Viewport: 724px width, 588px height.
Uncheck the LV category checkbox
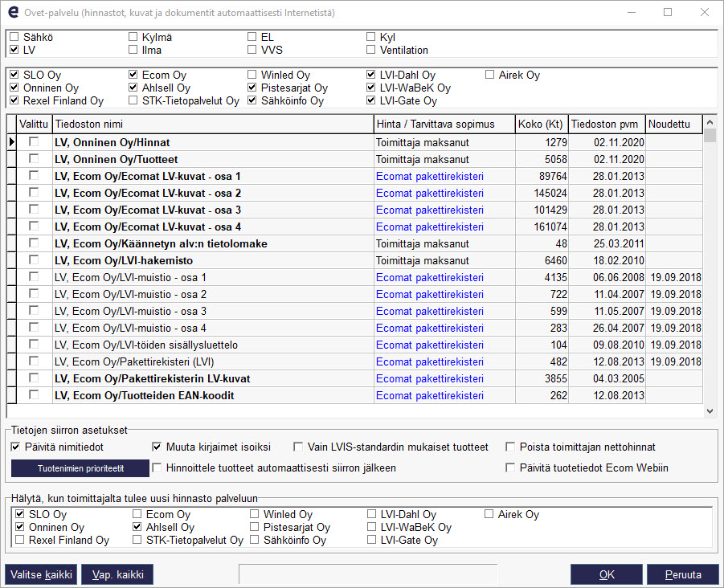pos(14,50)
